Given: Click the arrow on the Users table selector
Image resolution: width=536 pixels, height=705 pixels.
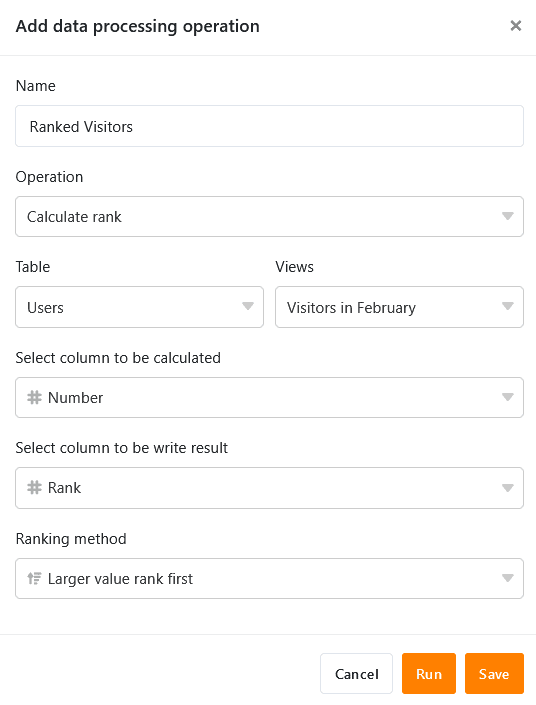Looking at the screenshot, I should 248,306.
